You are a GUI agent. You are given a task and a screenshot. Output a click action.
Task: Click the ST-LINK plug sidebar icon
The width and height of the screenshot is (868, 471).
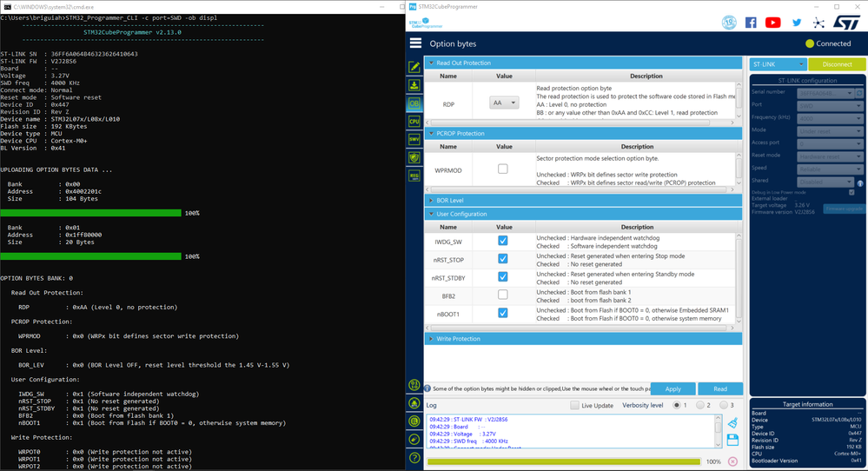click(x=414, y=440)
